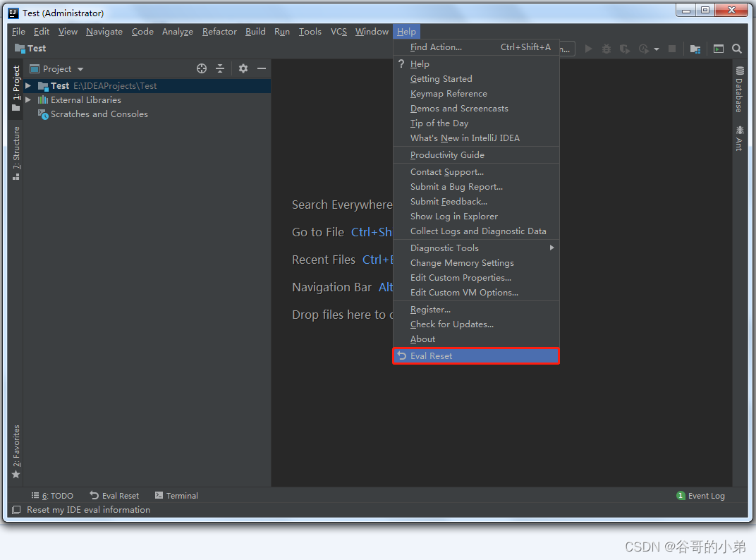The image size is (756, 560).
Task: Choose Edit Custom VM Options...
Action: [x=476, y=293]
